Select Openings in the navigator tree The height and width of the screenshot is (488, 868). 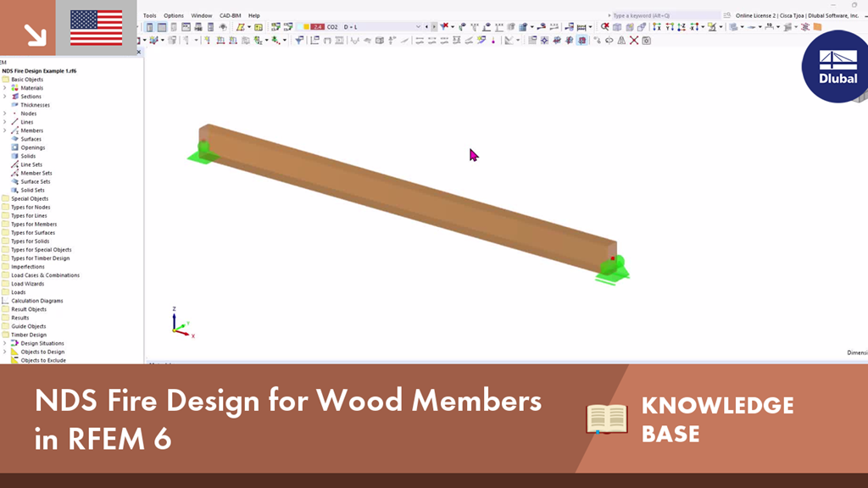33,147
